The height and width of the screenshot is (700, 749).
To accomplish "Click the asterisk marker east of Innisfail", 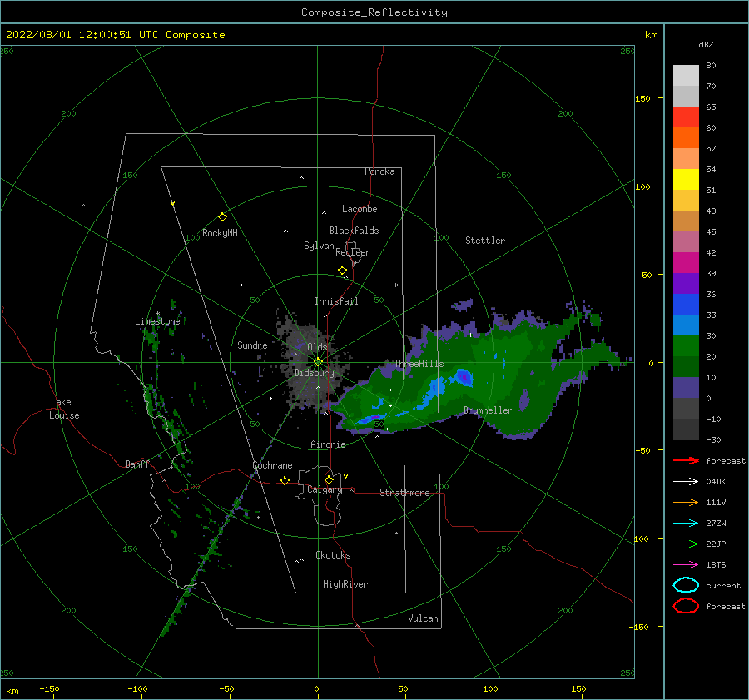I will click(395, 285).
